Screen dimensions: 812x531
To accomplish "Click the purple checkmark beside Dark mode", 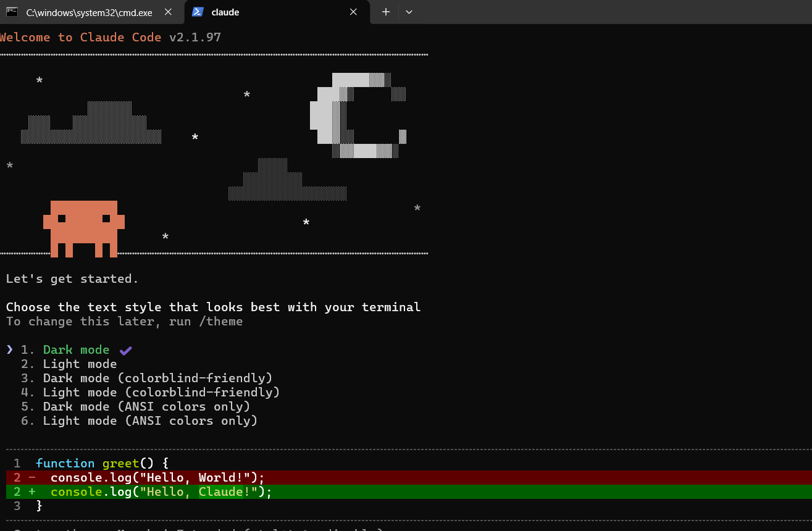I will tap(126, 351).
